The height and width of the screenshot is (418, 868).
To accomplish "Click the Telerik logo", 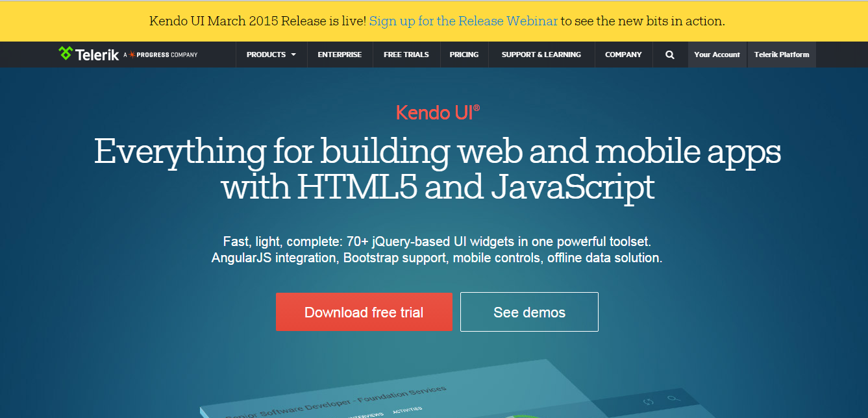I will (x=88, y=55).
